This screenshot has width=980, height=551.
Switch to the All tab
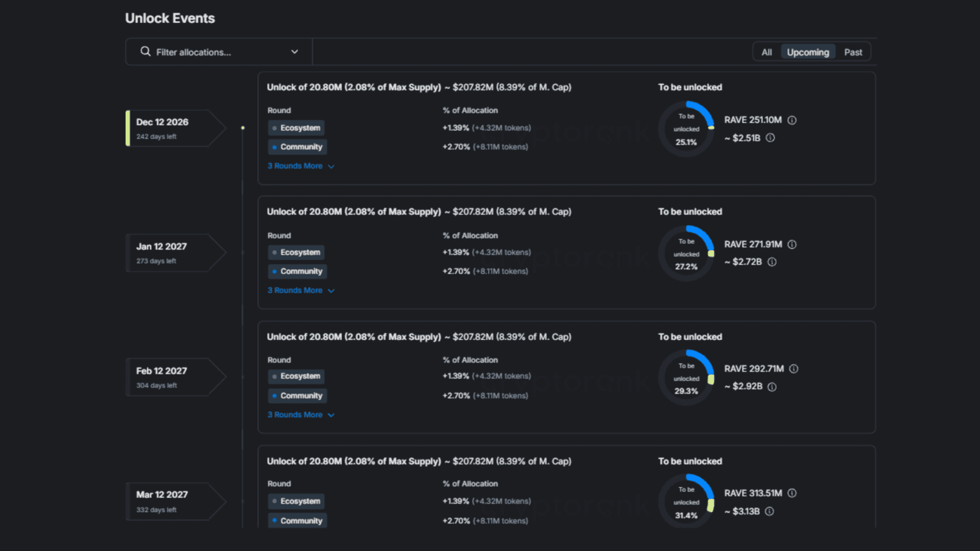[766, 52]
